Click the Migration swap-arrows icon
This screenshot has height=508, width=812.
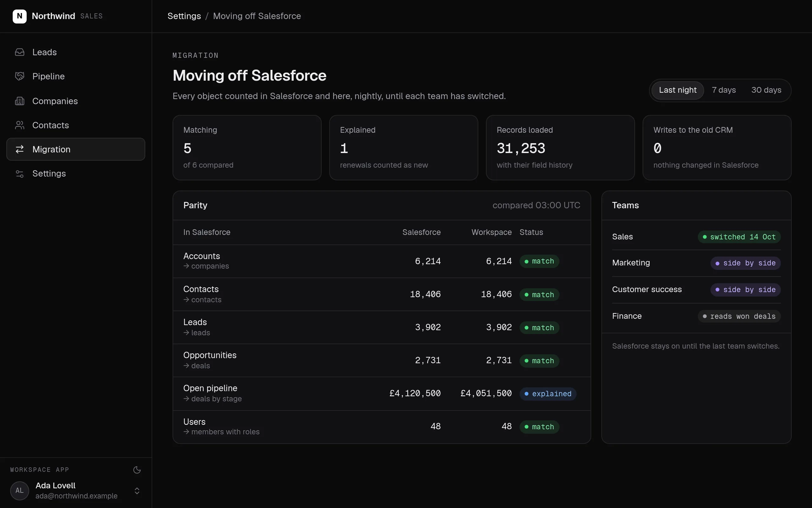point(19,149)
